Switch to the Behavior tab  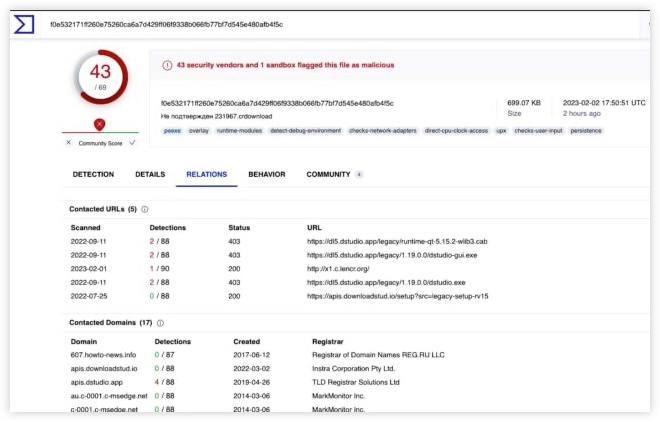click(x=266, y=174)
